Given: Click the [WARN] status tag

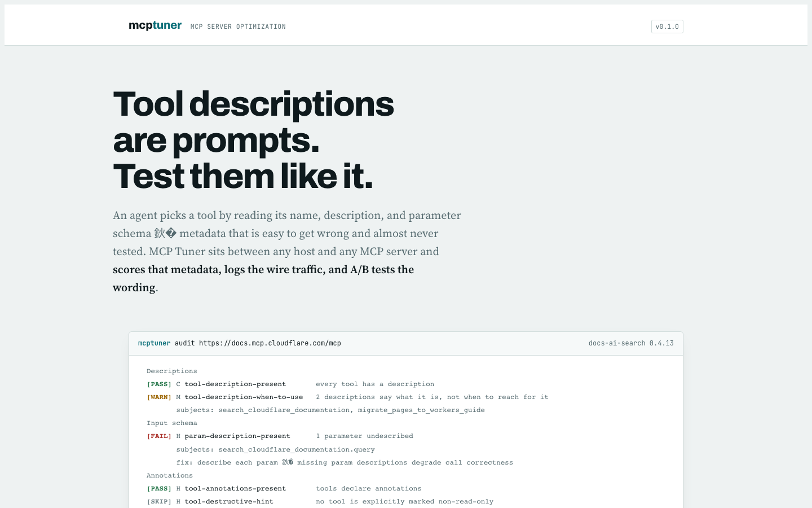Looking at the screenshot, I should coord(159,397).
